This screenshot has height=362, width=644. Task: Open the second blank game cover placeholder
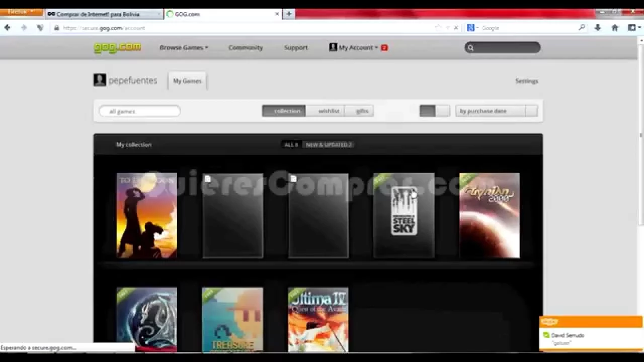[x=318, y=215]
